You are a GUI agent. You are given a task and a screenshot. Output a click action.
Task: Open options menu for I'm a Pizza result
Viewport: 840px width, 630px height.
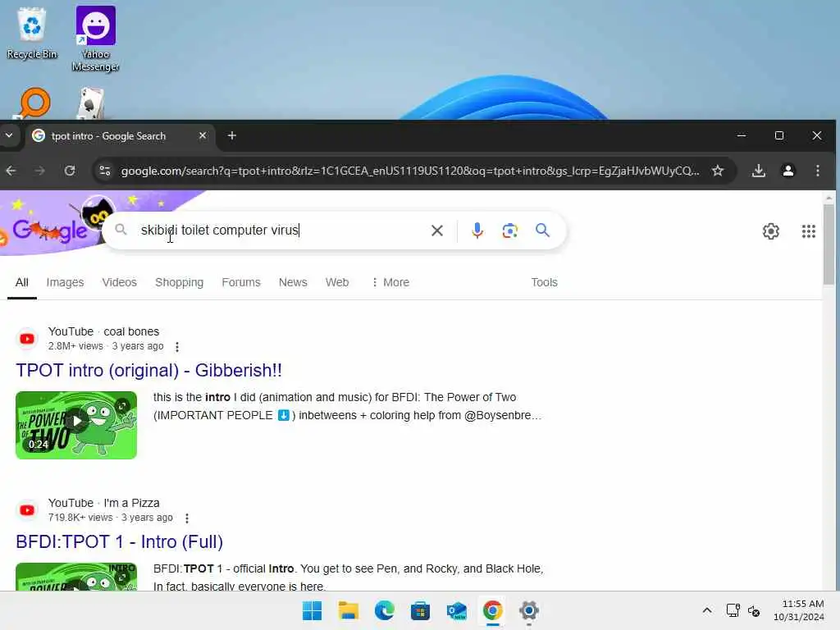point(186,518)
